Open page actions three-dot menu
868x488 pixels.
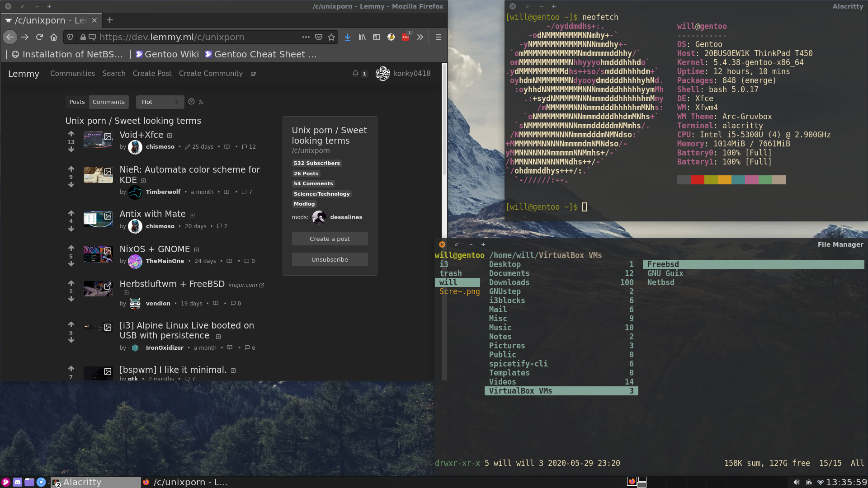[x=306, y=37]
